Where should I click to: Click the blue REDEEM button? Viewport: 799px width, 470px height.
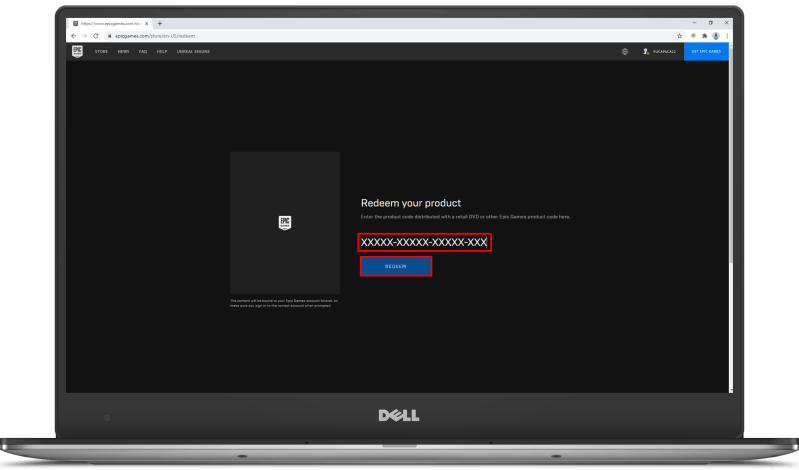[x=396, y=266]
